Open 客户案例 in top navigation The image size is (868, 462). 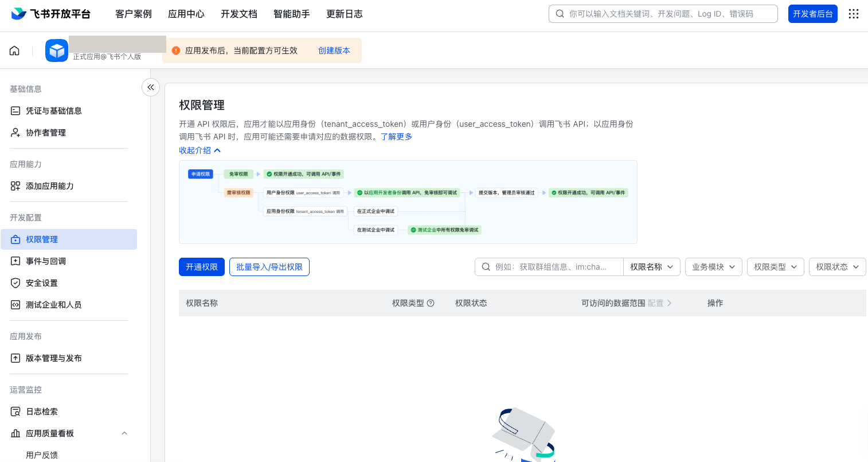point(134,14)
